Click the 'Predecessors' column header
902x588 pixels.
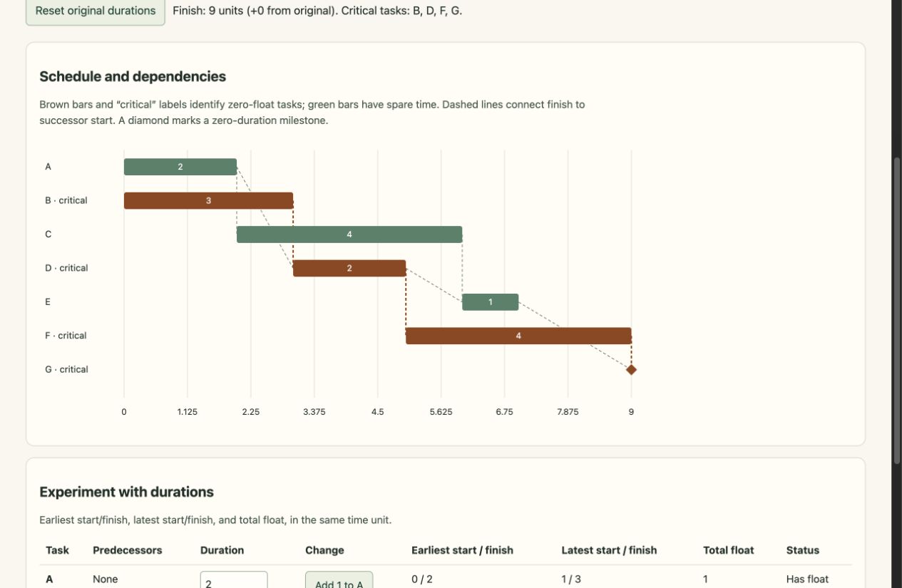pos(128,550)
